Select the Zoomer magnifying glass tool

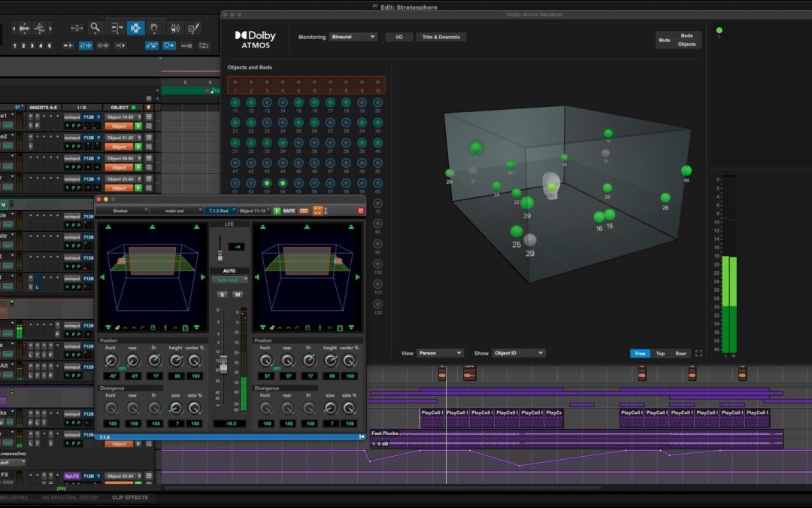coord(95,28)
